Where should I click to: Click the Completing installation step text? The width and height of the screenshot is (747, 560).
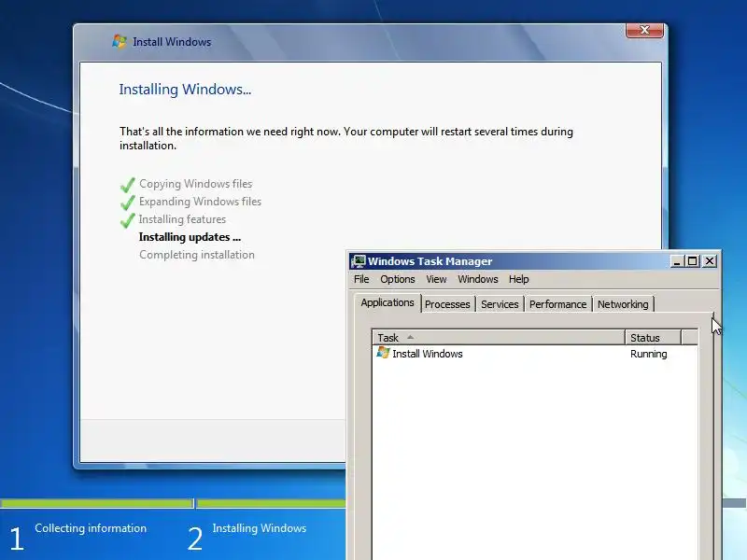197,255
